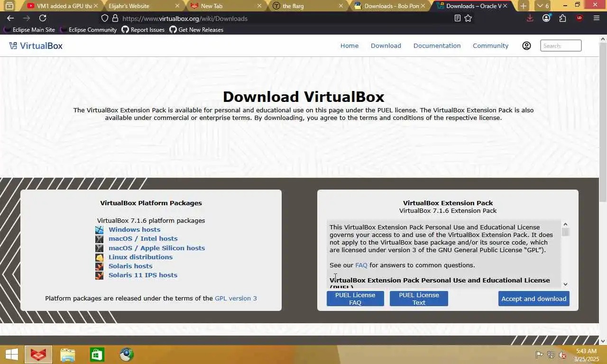Click PUEL License FAQ button
The image size is (607, 364).
pos(355,299)
